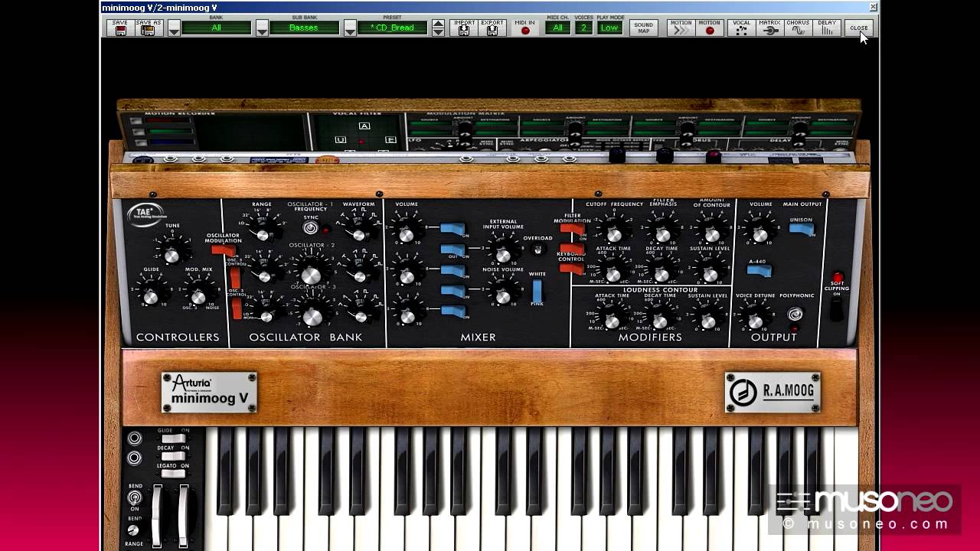Click the Sub Bank display showing Basses
Viewport: 980px width, 551px height.
click(304, 28)
